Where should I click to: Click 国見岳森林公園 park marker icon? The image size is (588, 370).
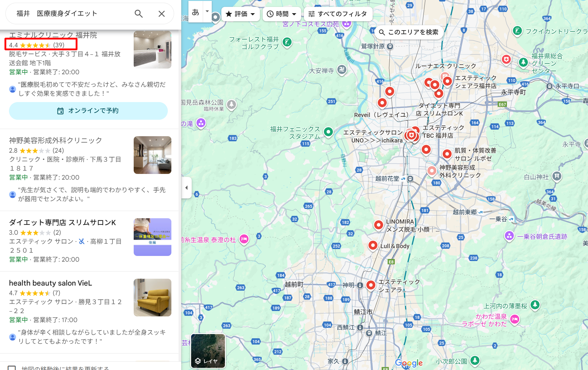(231, 104)
